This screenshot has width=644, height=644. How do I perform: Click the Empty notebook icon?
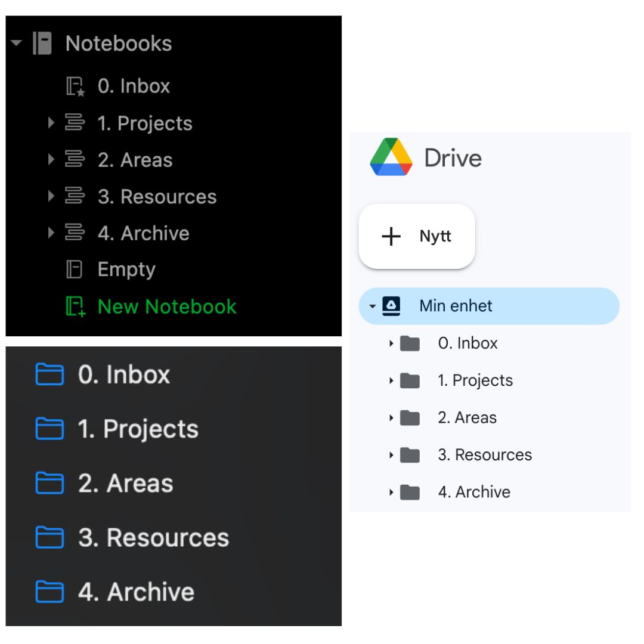[x=74, y=270]
